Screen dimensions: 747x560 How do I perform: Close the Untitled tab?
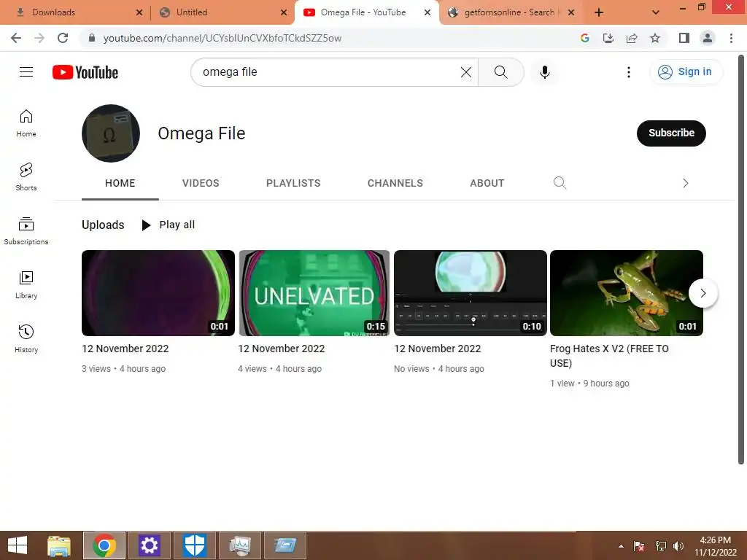pos(284,12)
